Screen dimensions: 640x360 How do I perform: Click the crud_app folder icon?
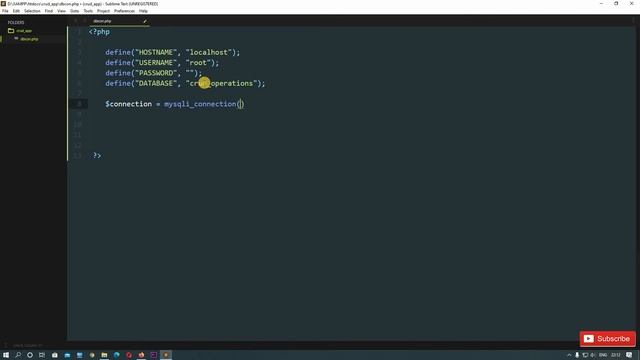click(x=11, y=31)
